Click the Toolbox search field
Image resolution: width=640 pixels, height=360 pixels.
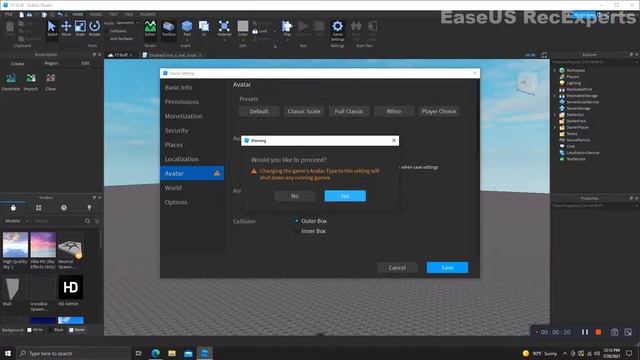pyautogui.click(x=59, y=221)
